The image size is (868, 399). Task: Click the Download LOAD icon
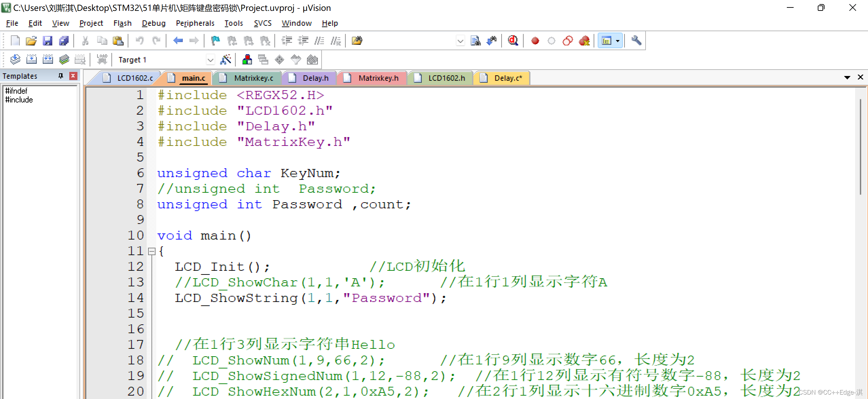tap(102, 60)
